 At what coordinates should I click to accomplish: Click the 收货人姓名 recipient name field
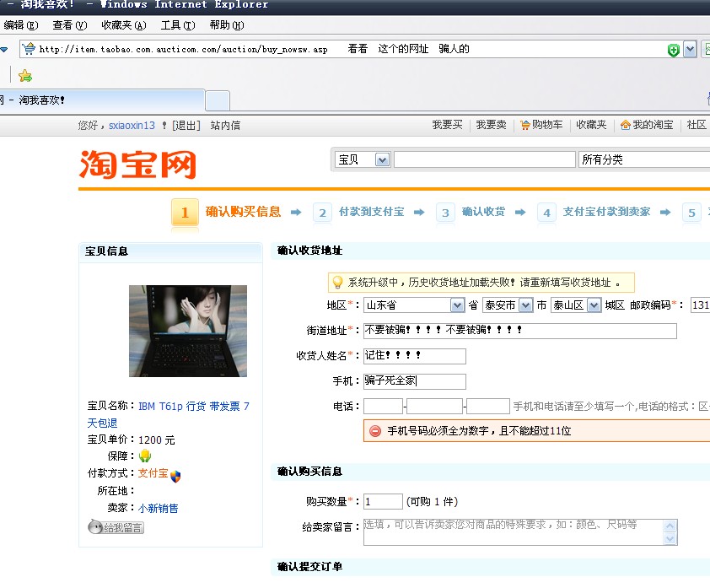click(415, 356)
